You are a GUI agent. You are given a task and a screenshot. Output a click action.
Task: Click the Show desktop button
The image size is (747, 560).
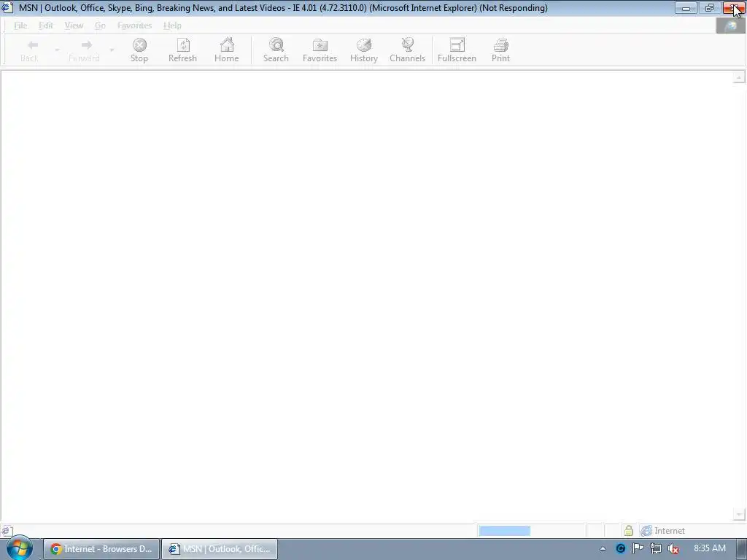click(743, 549)
